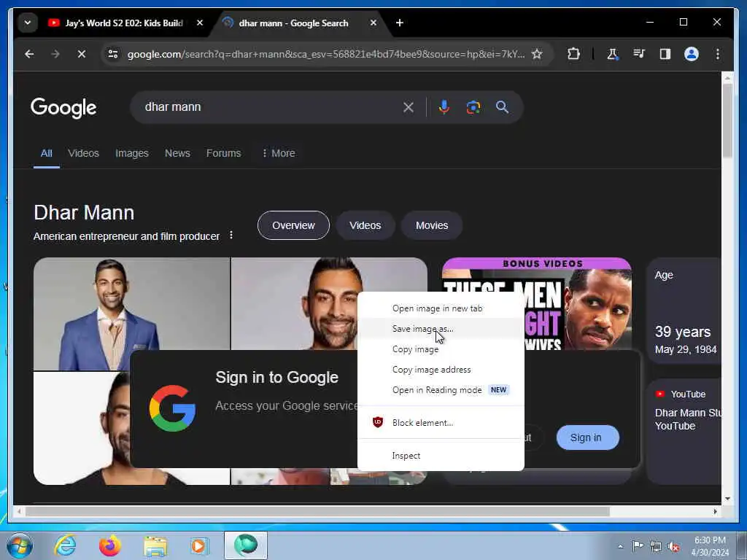View site information icon in address bar
Viewport: 747px width, 560px height.
point(113,54)
